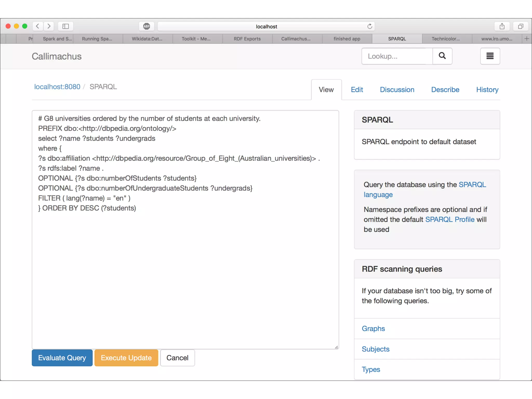Open the hamburger menu icon
Image resolution: width=532 pixels, height=399 pixels.
490,56
